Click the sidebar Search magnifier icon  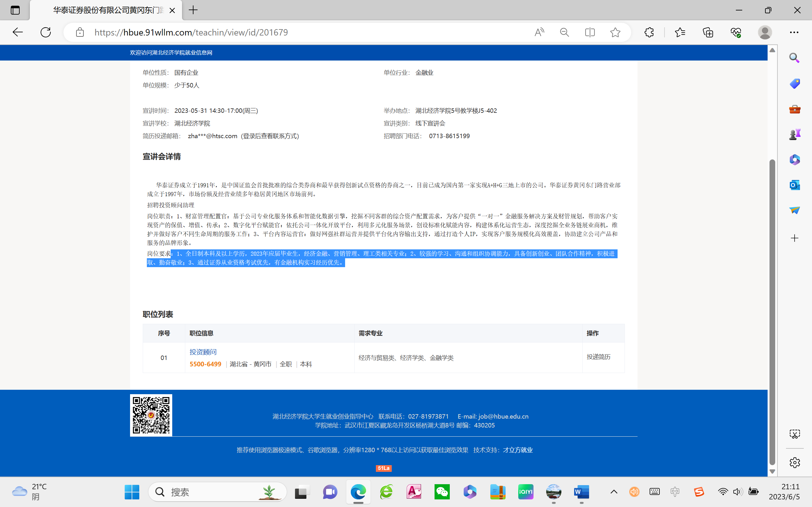pyautogui.click(x=794, y=58)
